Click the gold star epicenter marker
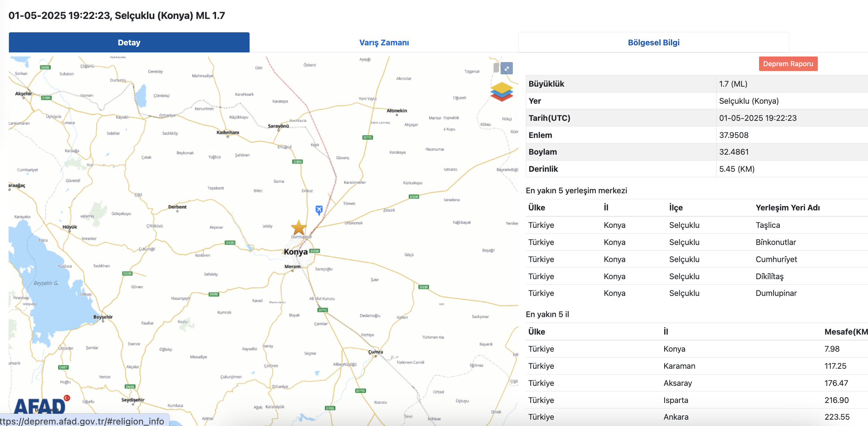Screen dimensions: 868x426 pyautogui.click(x=298, y=227)
